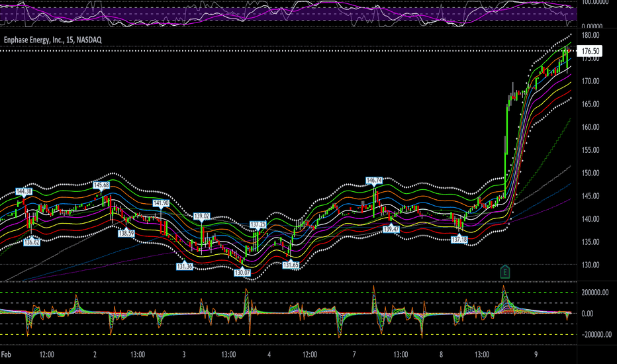Select the 144.38 pivot high label
617x364 pixels.
[x=24, y=192]
